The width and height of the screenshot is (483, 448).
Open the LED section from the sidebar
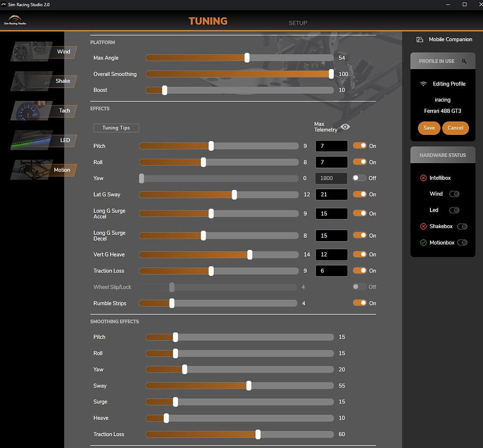click(44, 140)
